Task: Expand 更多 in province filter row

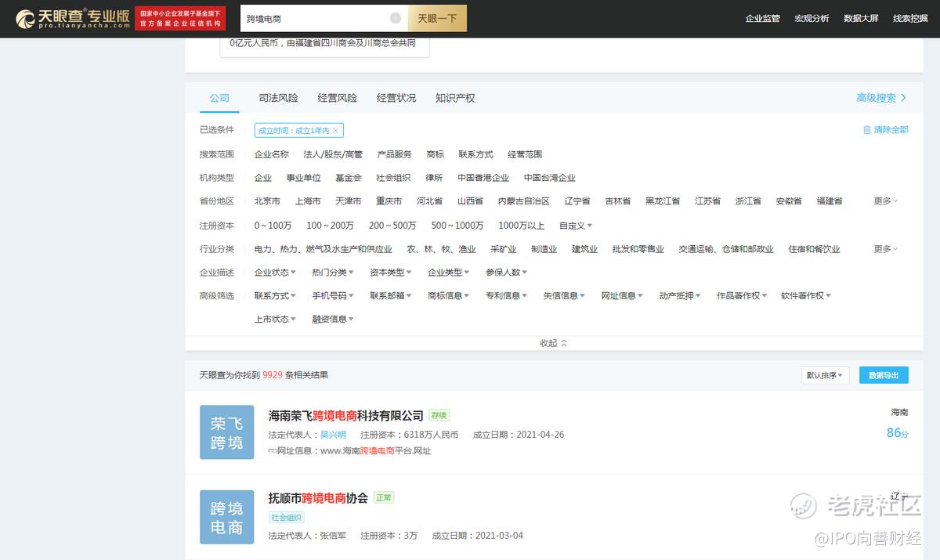Action: click(885, 201)
